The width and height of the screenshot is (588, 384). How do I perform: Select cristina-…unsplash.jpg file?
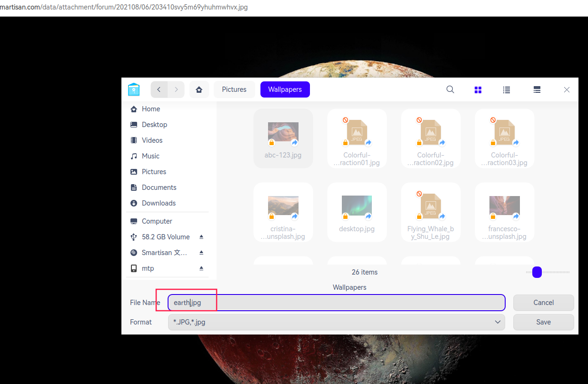(x=283, y=212)
